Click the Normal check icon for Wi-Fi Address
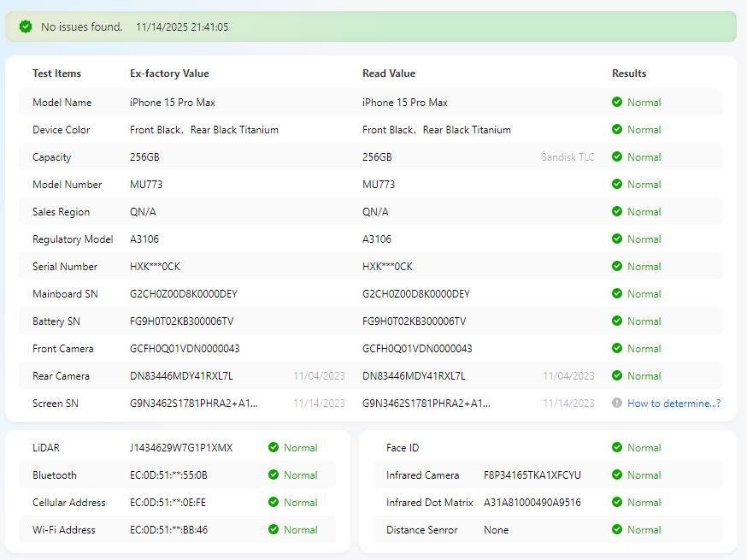This screenshot has height=560, width=747. click(x=274, y=530)
